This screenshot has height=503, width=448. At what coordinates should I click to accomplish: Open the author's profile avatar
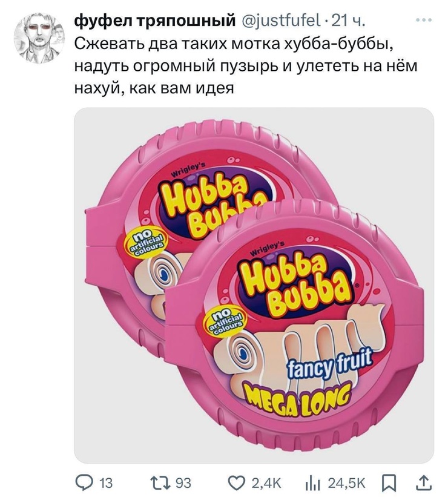click(x=39, y=38)
